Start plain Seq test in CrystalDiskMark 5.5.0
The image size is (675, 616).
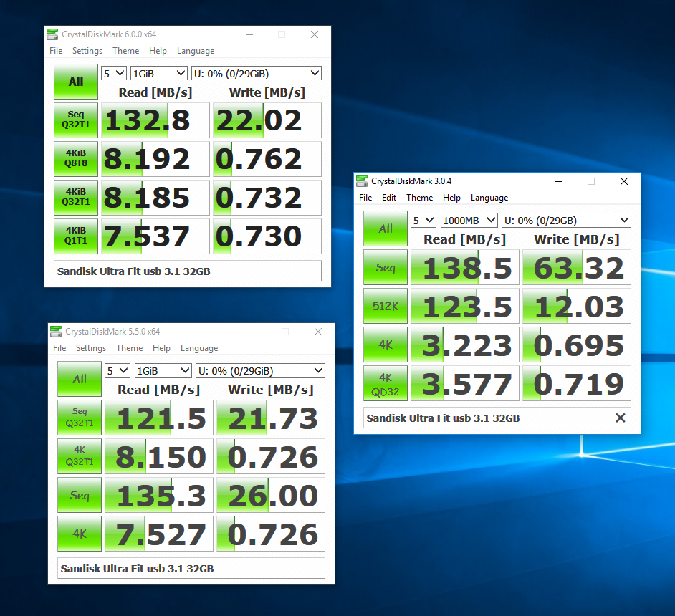[x=80, y=495]
